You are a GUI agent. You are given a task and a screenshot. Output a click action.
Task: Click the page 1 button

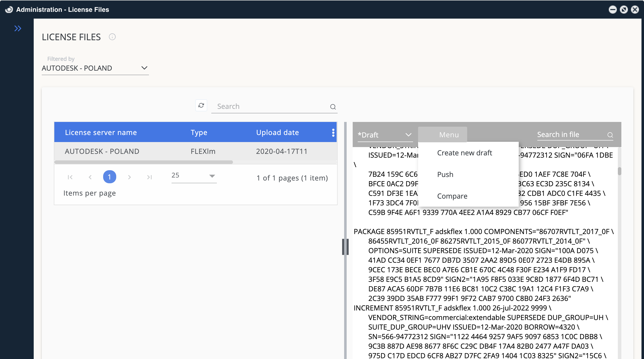point(109,177)
